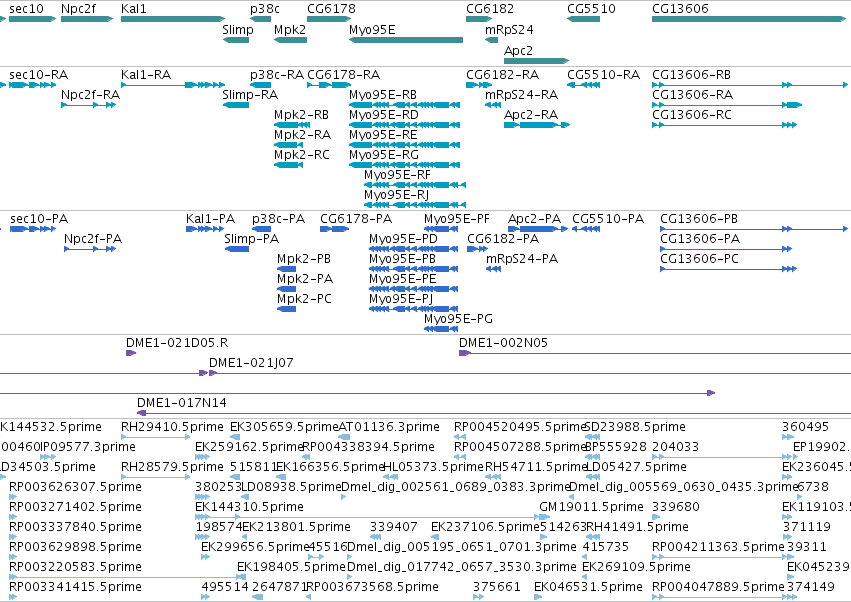Screen dimensions: 851x602
Task: Click transcript p38c-RA
Action: pyautogui.click(x=277, y=75)
